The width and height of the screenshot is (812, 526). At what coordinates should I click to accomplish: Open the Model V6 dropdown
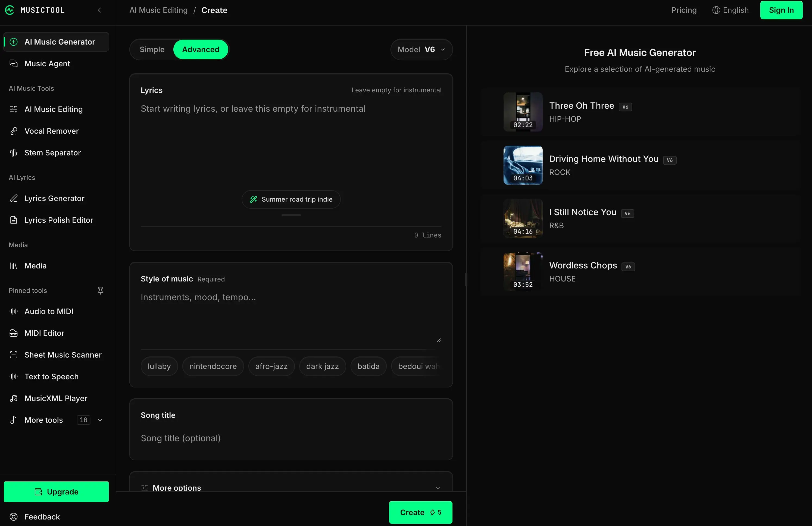click(x=421, y=49)
